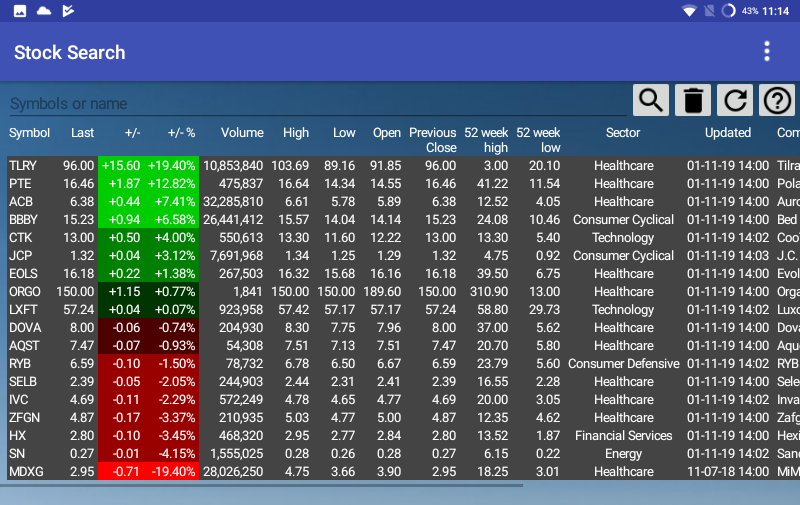Select the TLRY symbol row

[x=403, y=165]
